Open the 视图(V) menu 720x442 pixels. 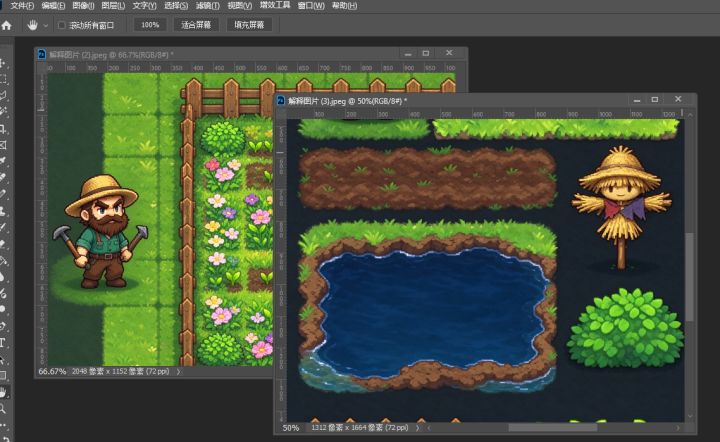(240, 6)
